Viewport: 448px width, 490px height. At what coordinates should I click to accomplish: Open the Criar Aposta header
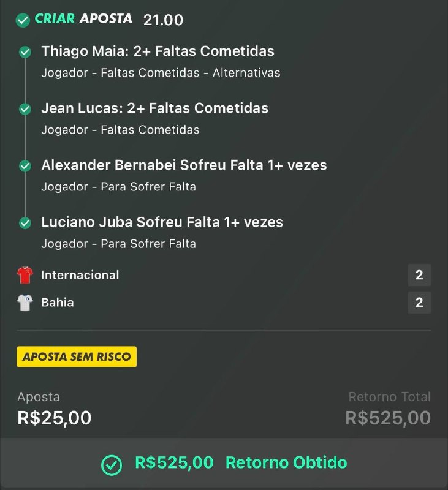click(x=83, y=19)
